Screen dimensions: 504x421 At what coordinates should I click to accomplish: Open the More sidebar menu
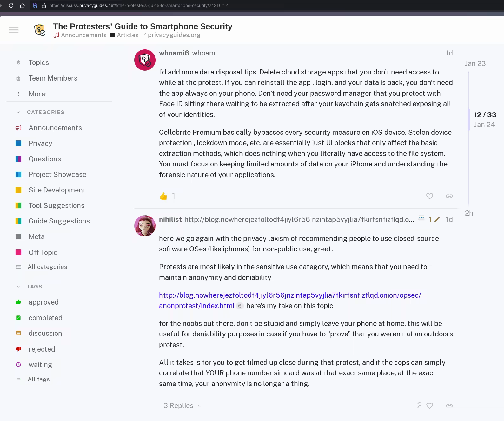(x=36, y=94)
